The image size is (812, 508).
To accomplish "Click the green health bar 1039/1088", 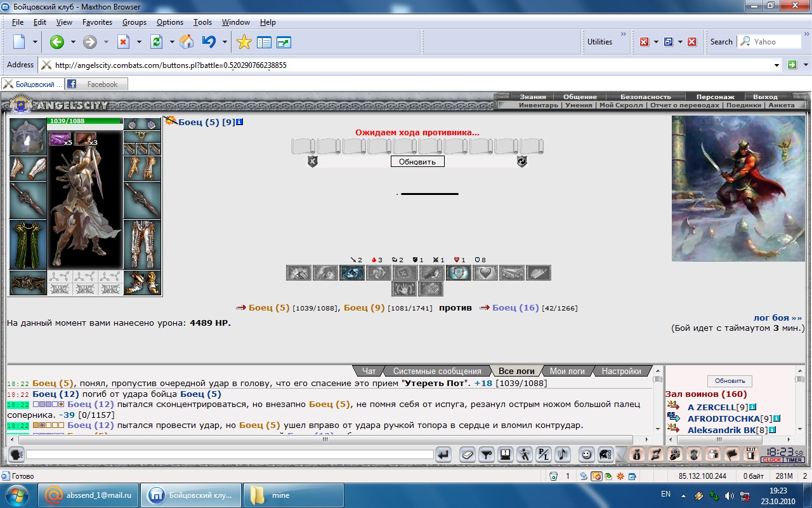I will point(85,121).
